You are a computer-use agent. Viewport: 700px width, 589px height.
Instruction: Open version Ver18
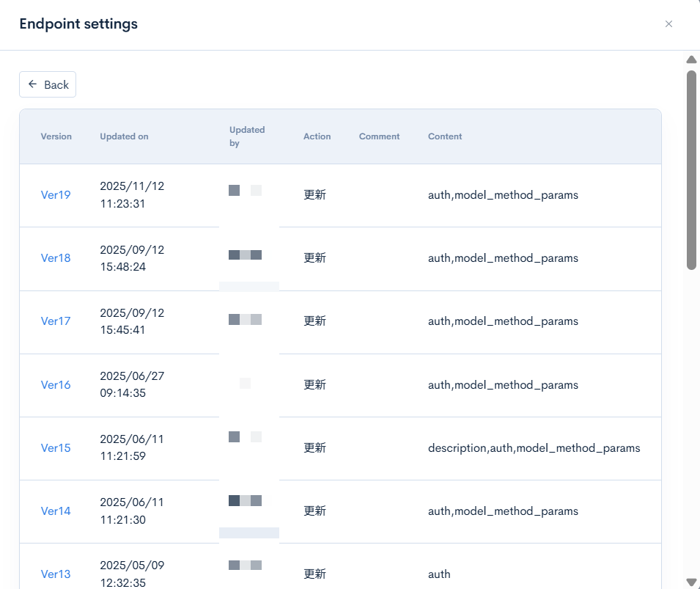[x=56, y=258]
